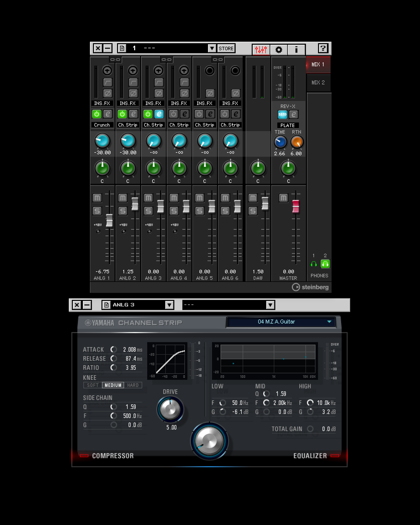Image resolution: width=420 pixels, height=525 pixels.
Task: Open the REV-X reverb editor
Action: click(x=294, y=115)
